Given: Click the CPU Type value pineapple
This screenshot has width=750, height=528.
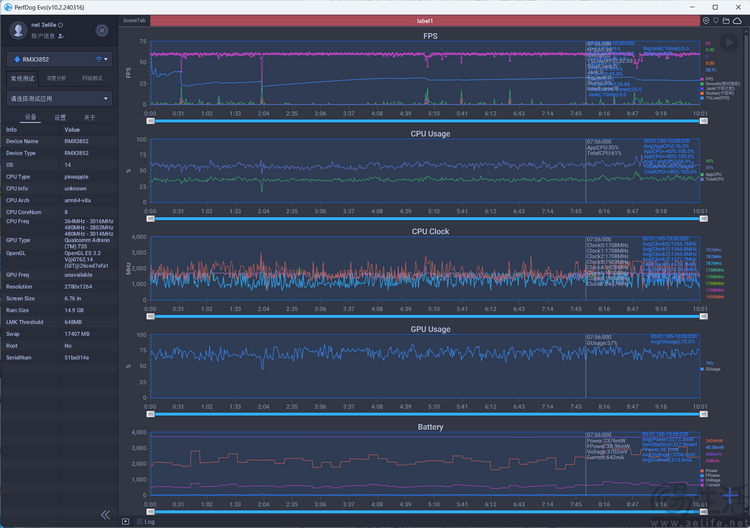Looking at the screenshot, I should pos(77,176).
